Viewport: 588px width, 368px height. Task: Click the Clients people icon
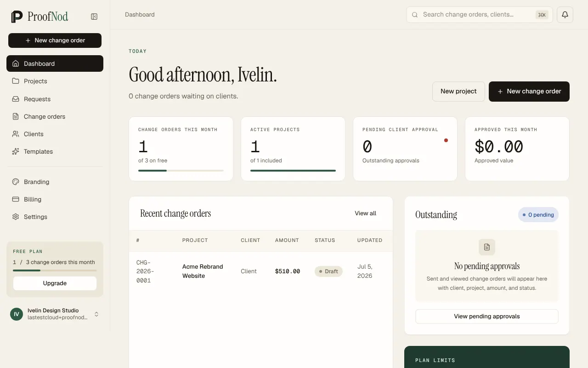16,134
